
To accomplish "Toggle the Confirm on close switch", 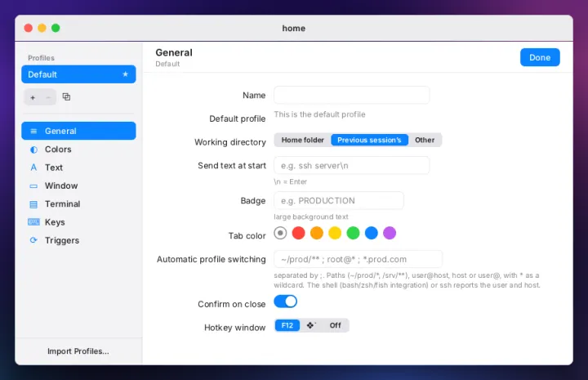I will [285, 302].
